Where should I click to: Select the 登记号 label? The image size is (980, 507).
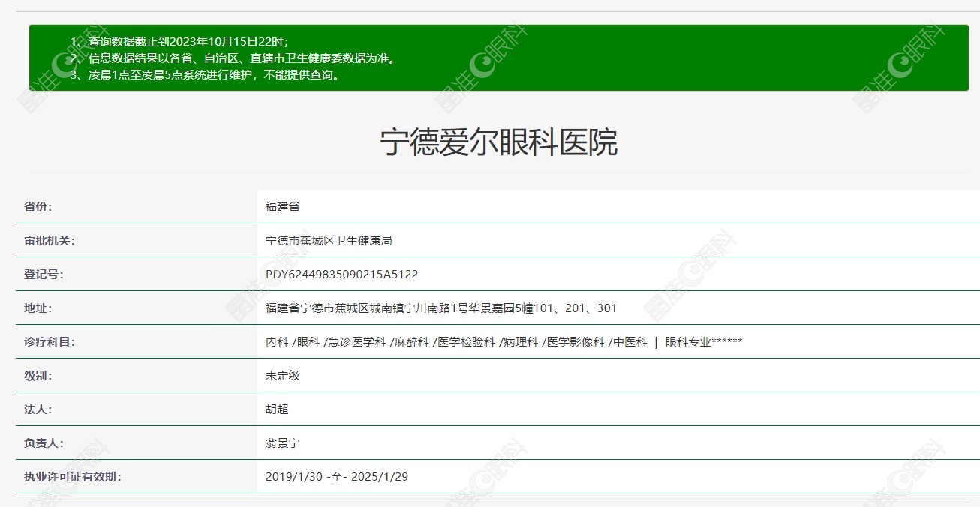pos(44,274)
